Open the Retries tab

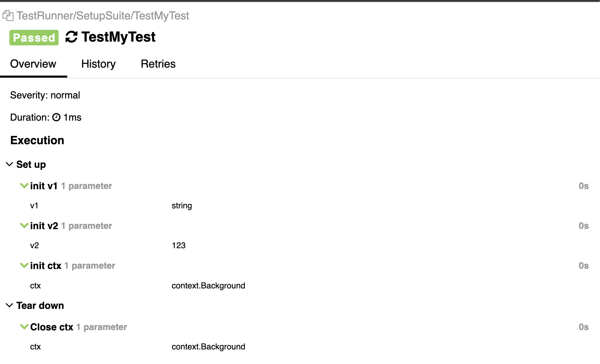tap(158, 64)
